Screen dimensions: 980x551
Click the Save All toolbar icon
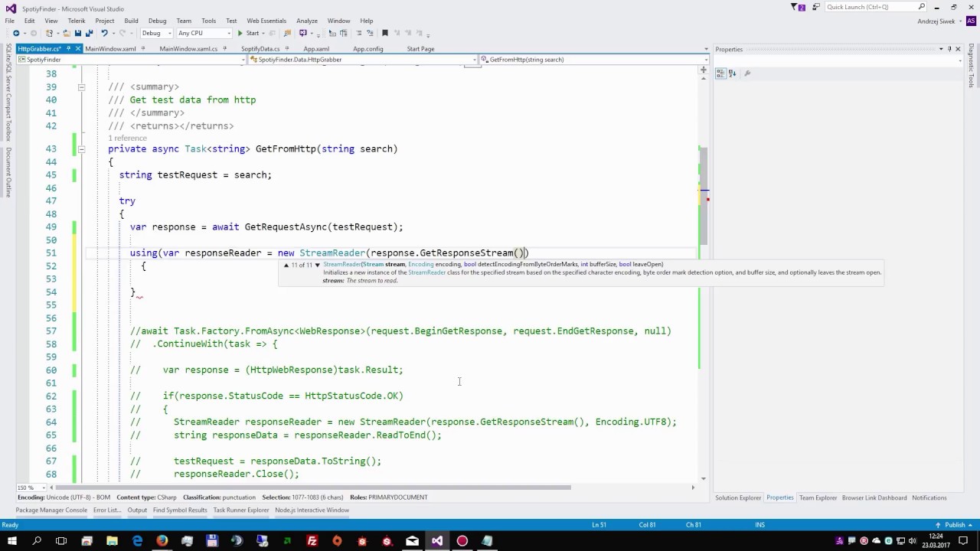(x=90, y=33)
